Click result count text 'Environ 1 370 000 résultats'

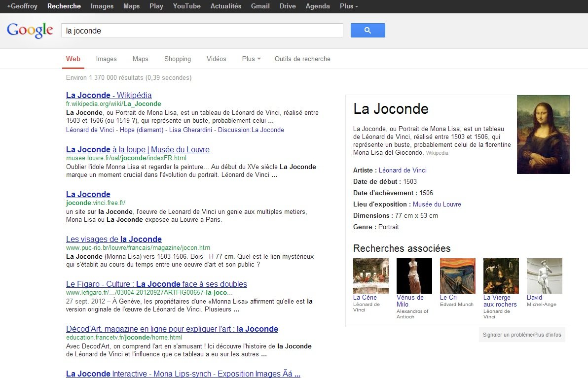click(105, 77)
